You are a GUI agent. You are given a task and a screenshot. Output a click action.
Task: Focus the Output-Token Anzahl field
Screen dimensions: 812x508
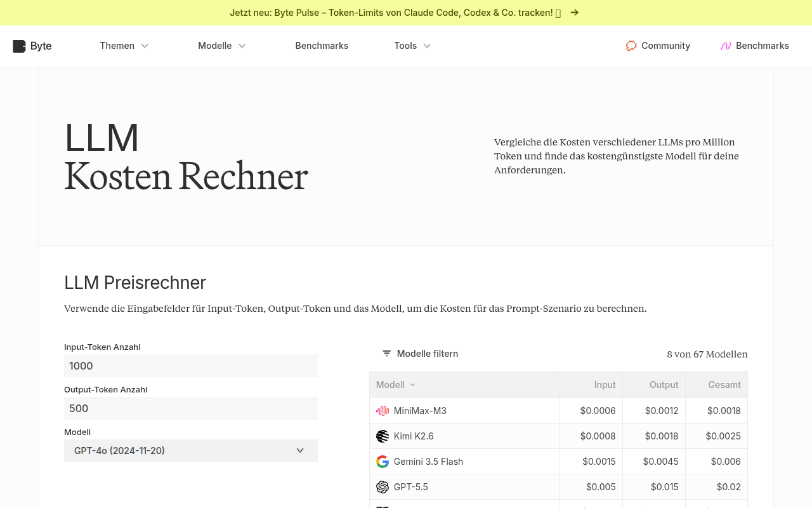click(x=191, y=408)
